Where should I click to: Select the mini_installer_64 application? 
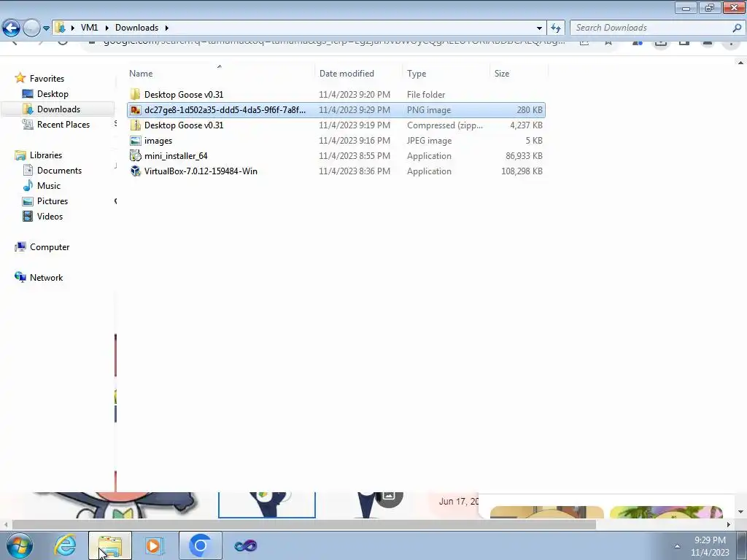pos(336,156)
